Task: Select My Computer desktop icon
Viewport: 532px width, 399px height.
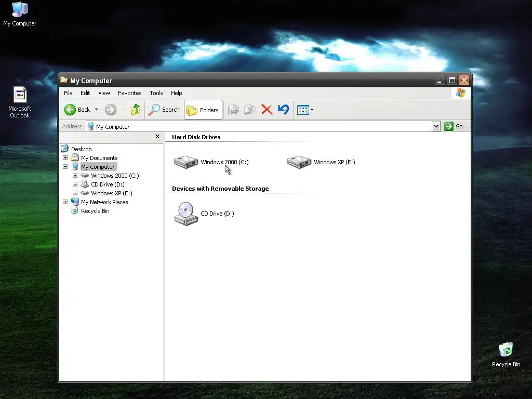Action: point(20,14)
